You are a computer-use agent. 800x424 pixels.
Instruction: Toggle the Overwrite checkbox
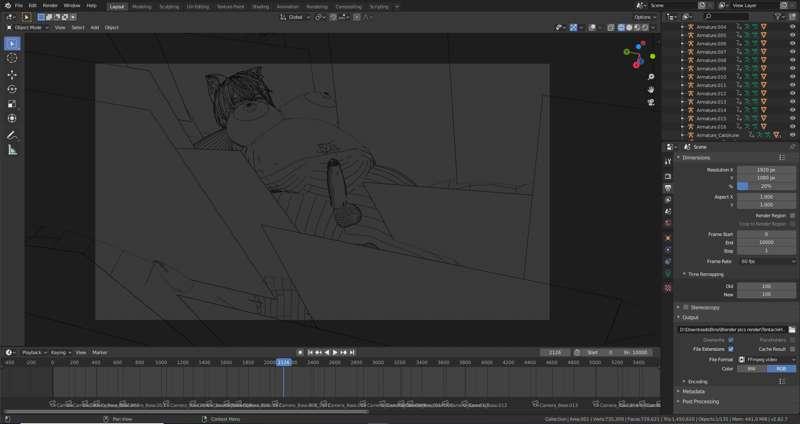tap(731, 340)
